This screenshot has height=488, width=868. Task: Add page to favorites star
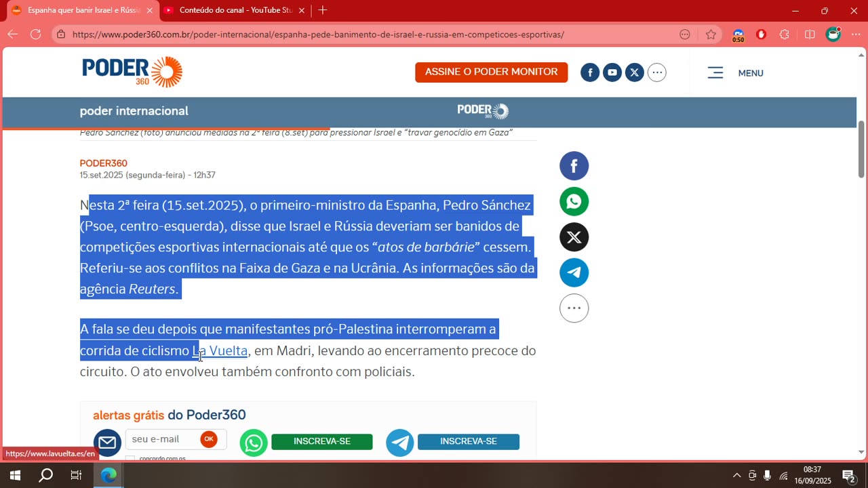[x=711, y=35]
